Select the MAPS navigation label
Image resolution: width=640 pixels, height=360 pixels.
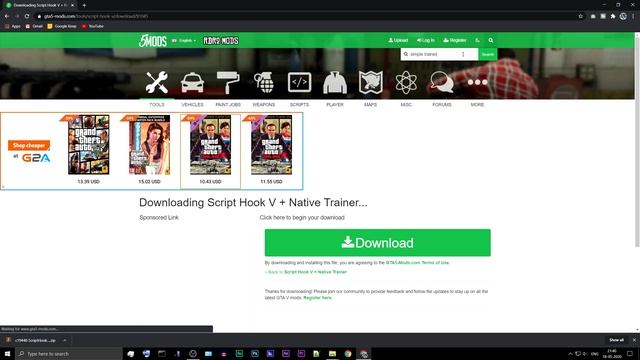tap(371, 105)
